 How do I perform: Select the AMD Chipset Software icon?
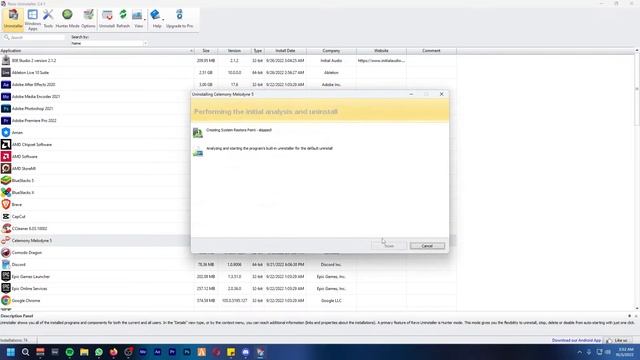(6, 144)
